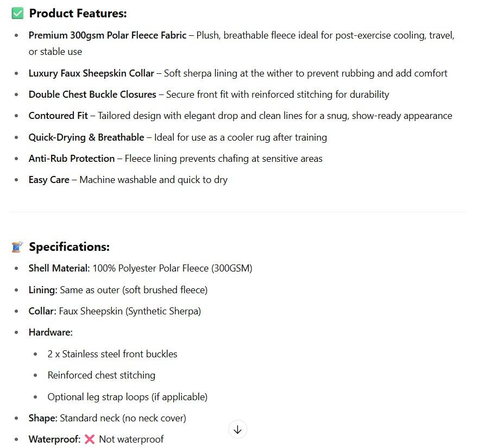Click the "2 x Stainless steel front buckles" line
The height and width of the screenshot is (448, 485).
click(x=112, y=354)
